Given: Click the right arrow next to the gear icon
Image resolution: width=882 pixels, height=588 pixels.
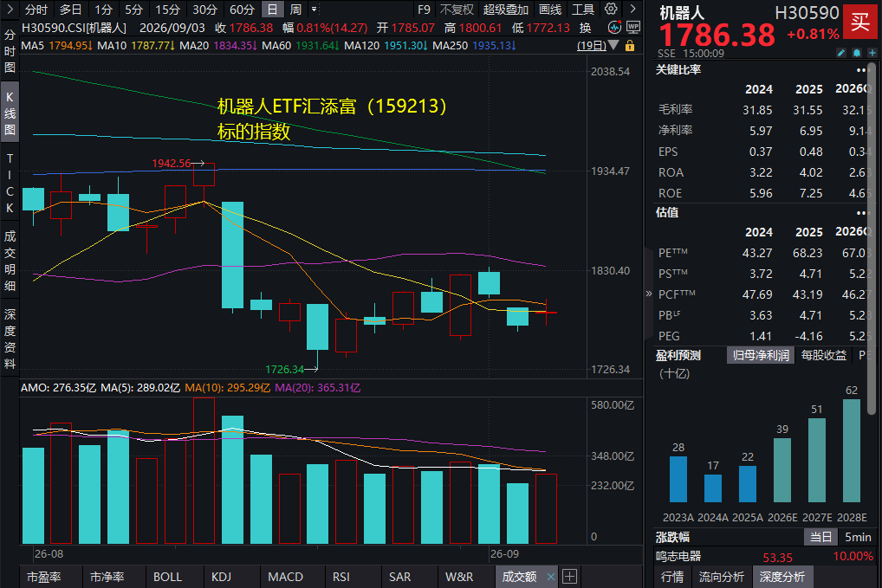Looking at the screenshot, I should (x=632, y=9).
